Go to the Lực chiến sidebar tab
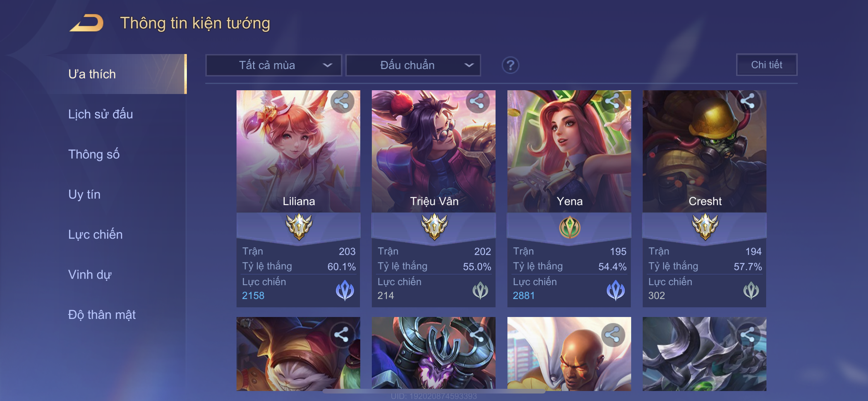This screenshot has height=401, width=868. [95, 234]
